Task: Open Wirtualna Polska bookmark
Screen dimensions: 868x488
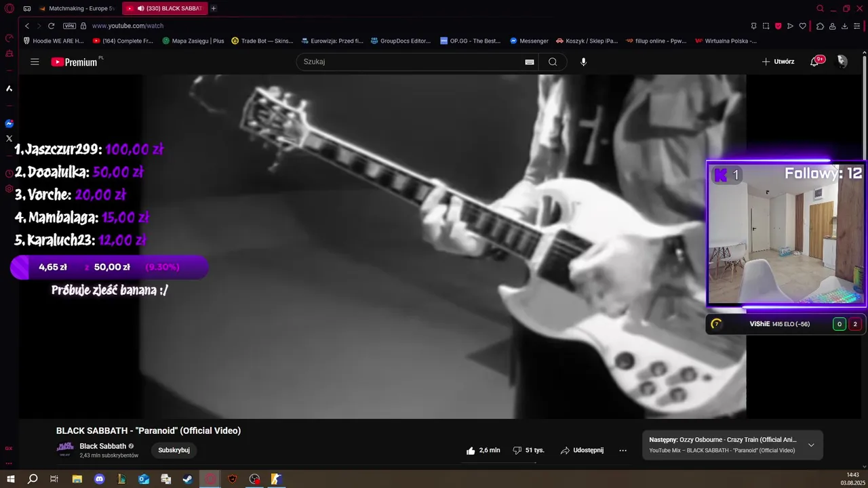Action: point(726,41)
